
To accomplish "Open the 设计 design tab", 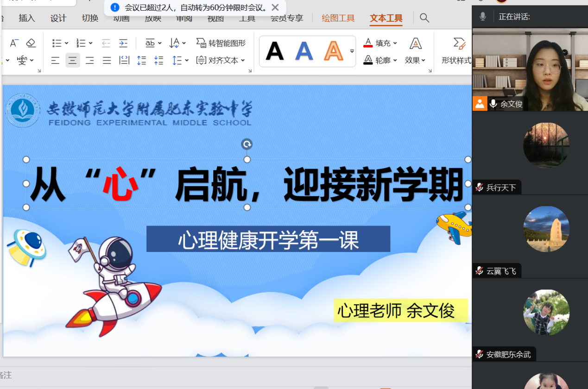I will click(58, 19).
